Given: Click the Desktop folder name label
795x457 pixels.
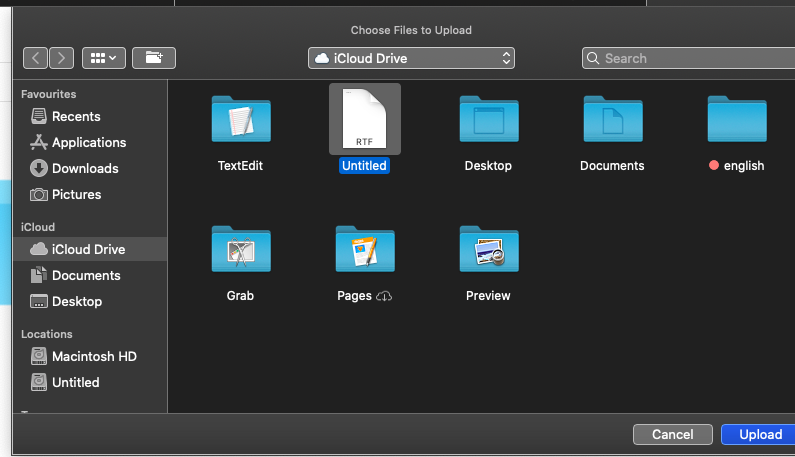Looking at the screenshot, I should click(x=488, y=165).
